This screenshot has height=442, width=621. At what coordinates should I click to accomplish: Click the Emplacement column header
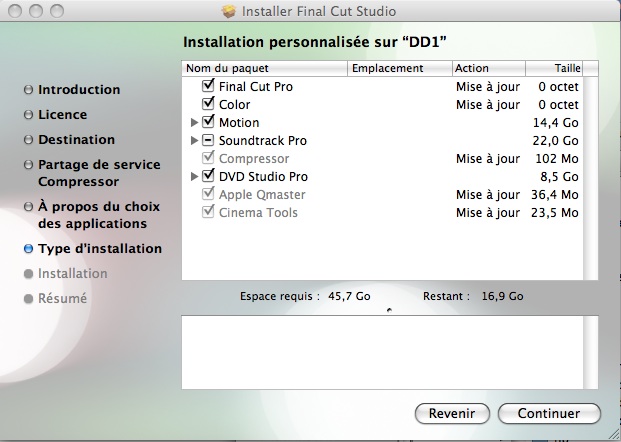400,68
